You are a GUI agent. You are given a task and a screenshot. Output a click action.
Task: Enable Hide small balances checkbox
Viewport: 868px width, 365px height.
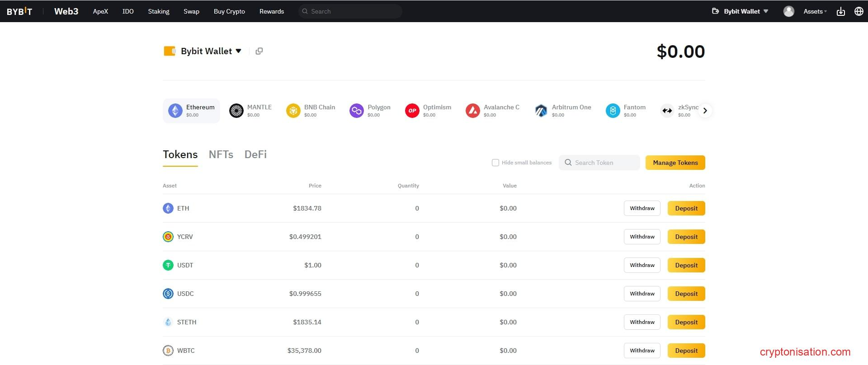click(495, 163)
